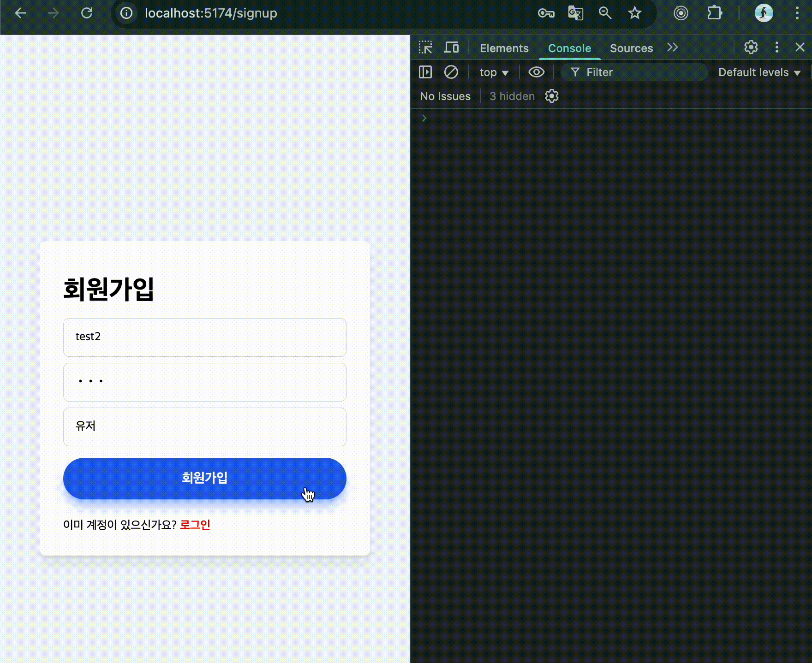Image resolution: width=812 pixels, height=663 pixels.
Task: Open the circular target extension icon
Action: pyautogui.click(x=681, y=13)
